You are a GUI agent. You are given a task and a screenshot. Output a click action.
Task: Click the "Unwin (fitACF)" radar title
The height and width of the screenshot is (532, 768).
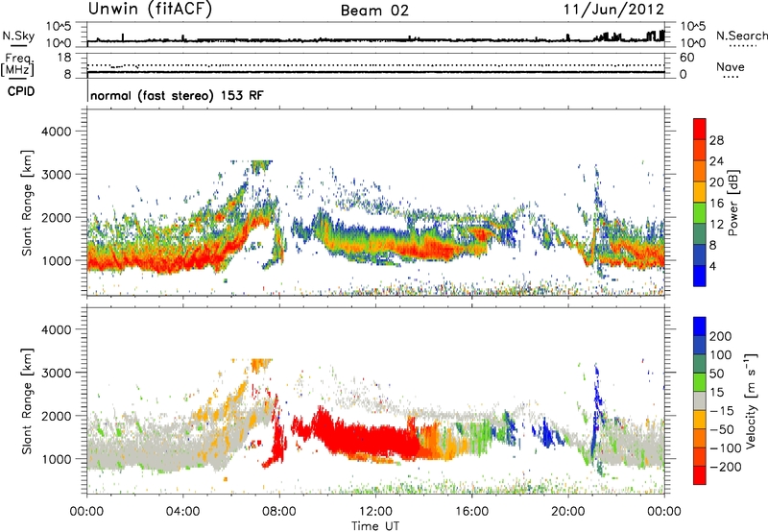(x=150, y=10)
